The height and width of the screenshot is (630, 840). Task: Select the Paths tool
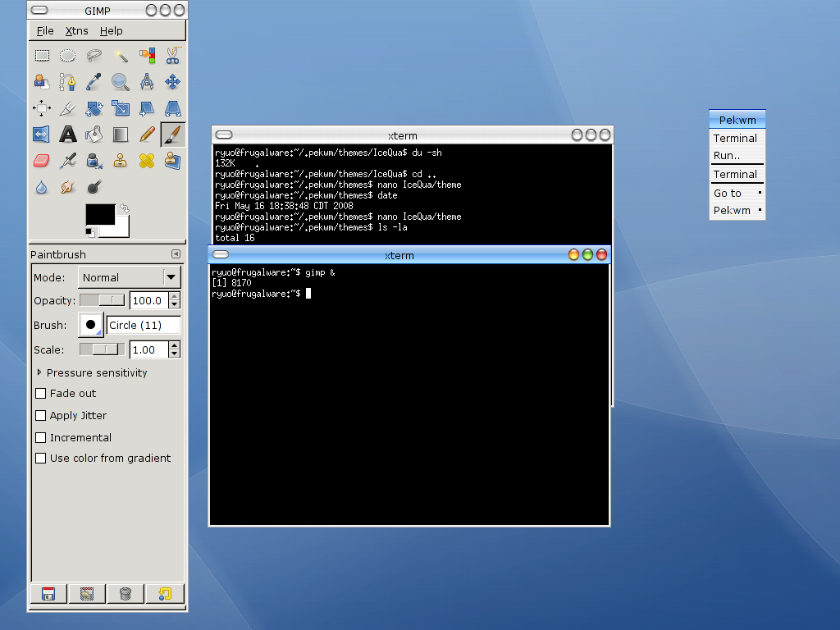(x=67, y=81)
